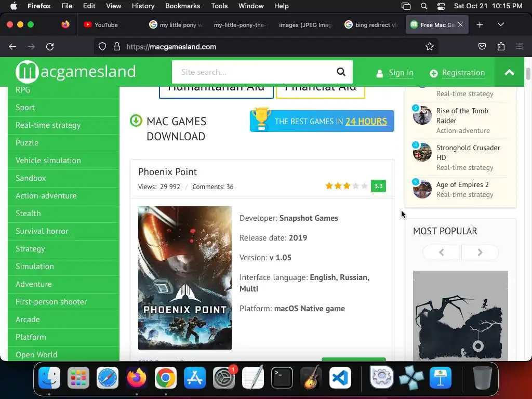
Task: Show next Most Popular game
Action: coord(480,252)
